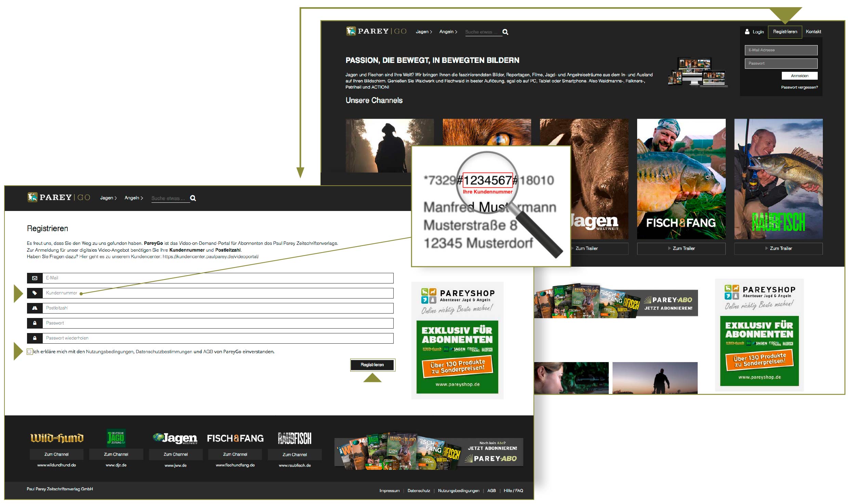Image resolution: width=855 pixels, height=504 pixels.
Task: Open www.fischundfang.de link
Action: 235,465
